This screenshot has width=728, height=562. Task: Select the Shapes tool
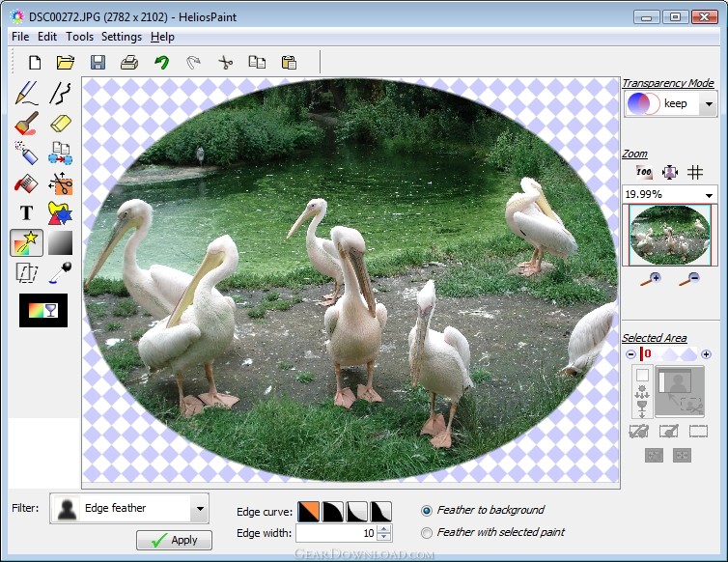(61, 213)
